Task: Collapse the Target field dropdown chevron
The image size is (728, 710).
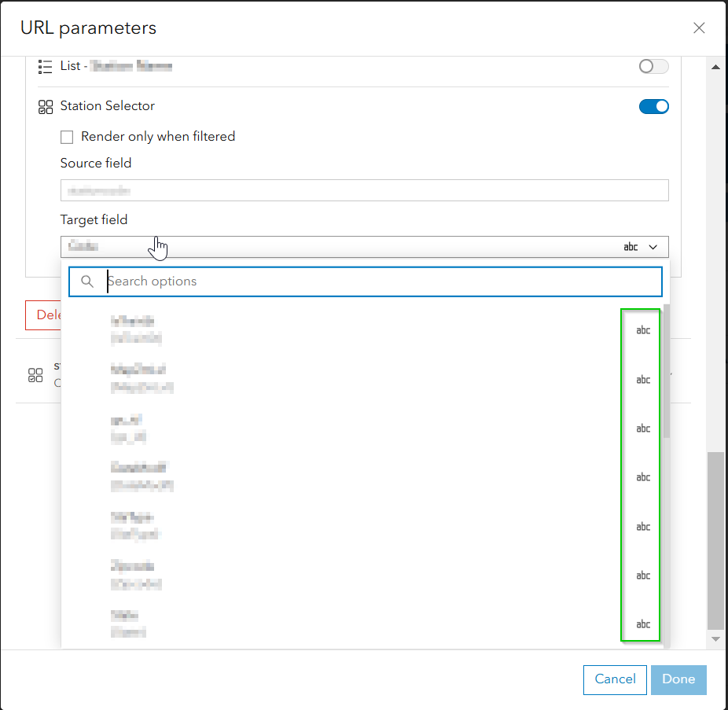Action: click(x=653, y=247)
